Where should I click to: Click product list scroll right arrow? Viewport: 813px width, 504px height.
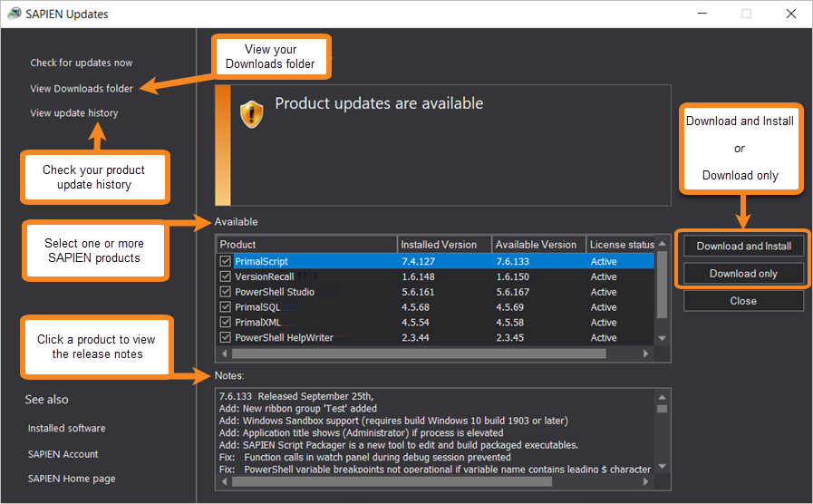[x=645, y=354]
